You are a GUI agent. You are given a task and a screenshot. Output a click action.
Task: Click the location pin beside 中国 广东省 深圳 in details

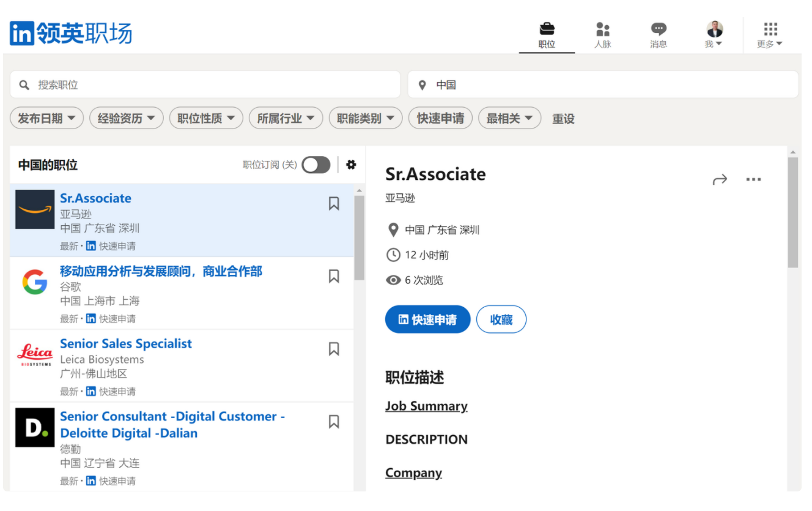[x=393, y=230]
